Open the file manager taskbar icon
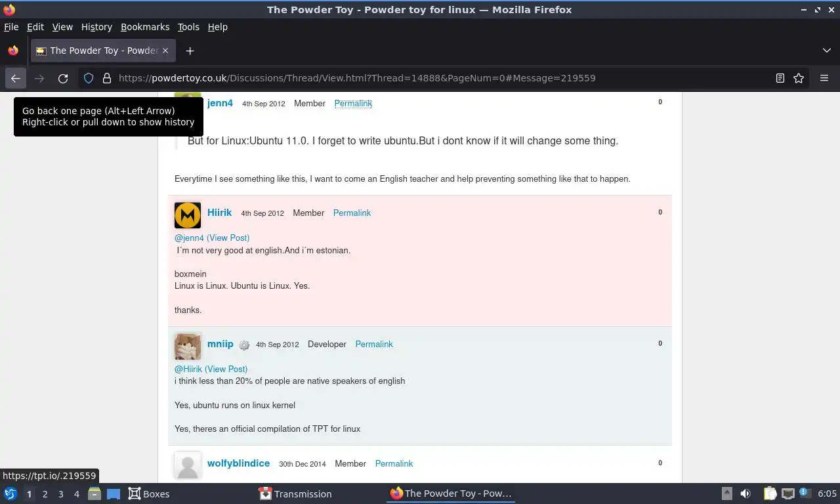The image size is (840, 504). (94, 493)
